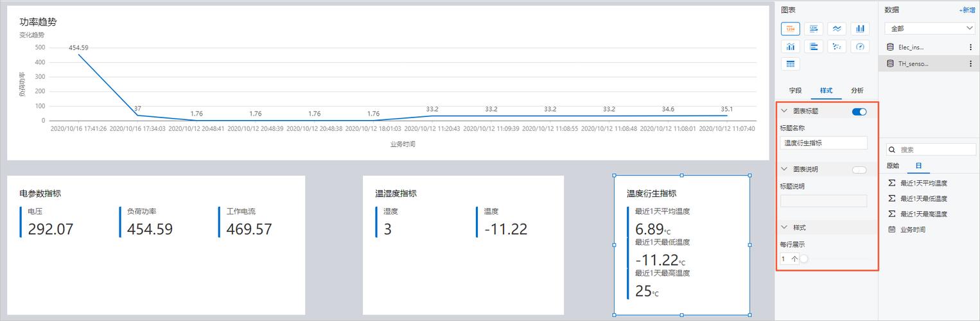Image resolution: width=980 pixels, height=321 pixels.
Task: Click the search magnifier icon in data panel
Action: [892, 150]
